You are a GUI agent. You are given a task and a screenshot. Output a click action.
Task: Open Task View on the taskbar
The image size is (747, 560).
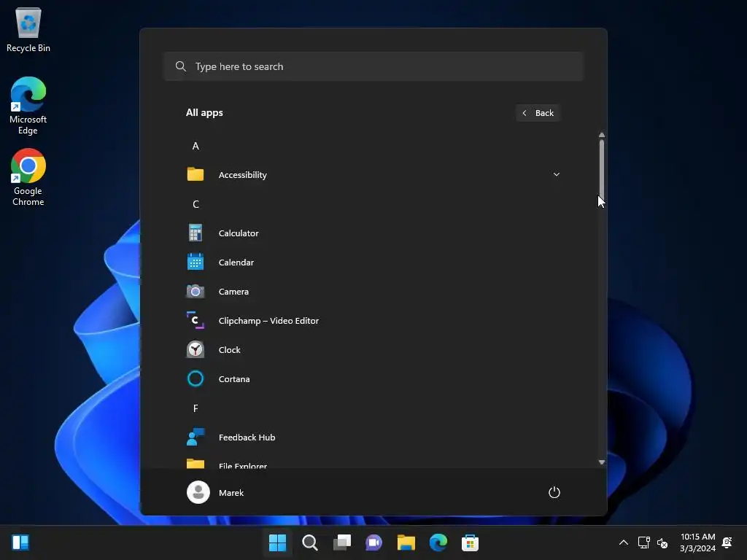tap(341, 542)
